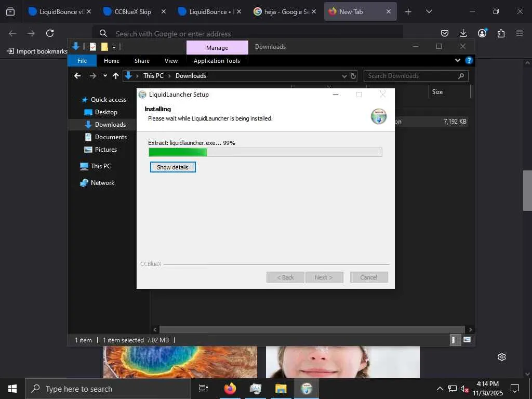
Task: Click Import bookmarks in bookmarks toolbar
Action: (x=37, y=51)
